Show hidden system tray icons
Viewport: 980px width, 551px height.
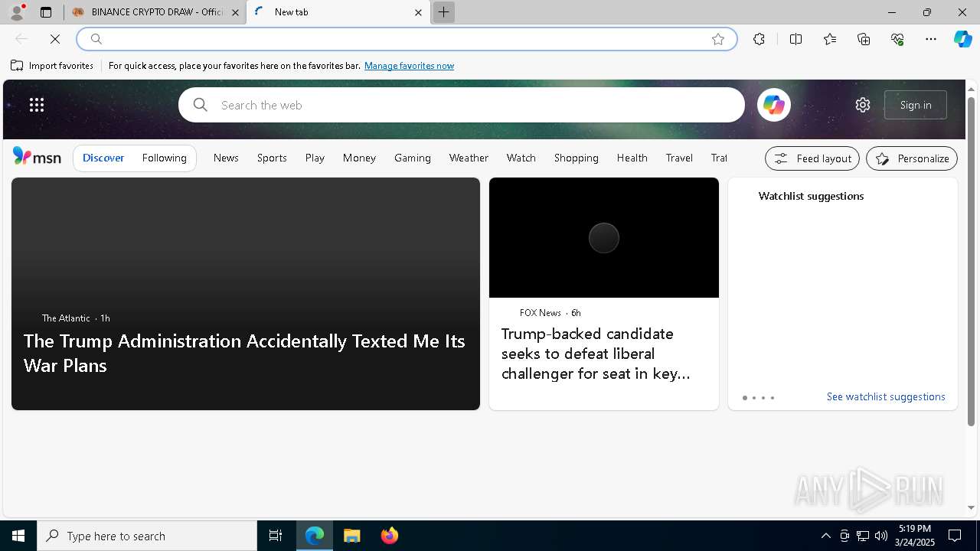tap(825, 536)
